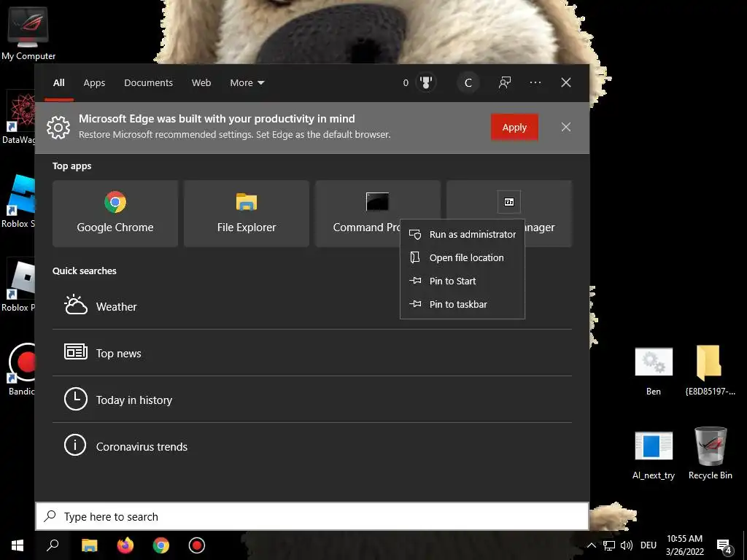Viewport: 747px width, 560px height.
Task: Click the volume speaker icon
Action: [x=627, y=545]
